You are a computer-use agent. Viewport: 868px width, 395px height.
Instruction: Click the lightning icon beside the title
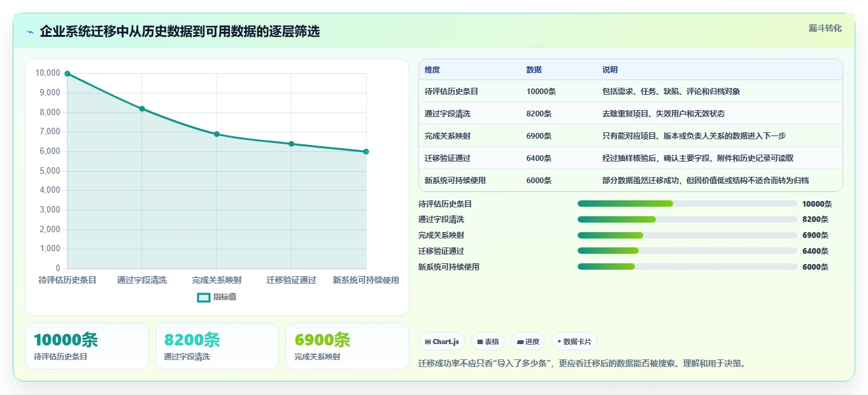click(31, 32)
